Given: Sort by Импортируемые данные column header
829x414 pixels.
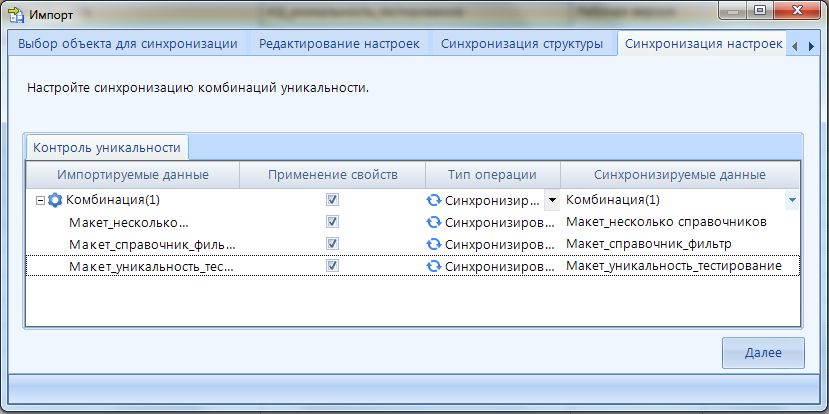Looking at the screenshot, I should click(x=132, y=174).
